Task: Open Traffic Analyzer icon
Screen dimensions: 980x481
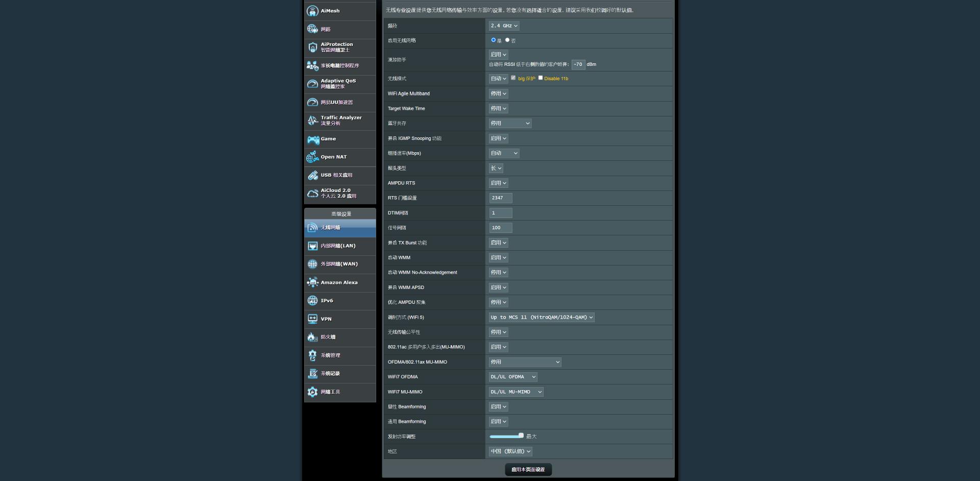Action: (x=312, y=121)
